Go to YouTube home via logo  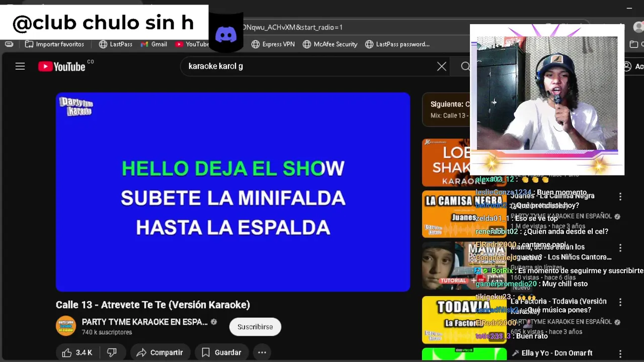(62, 66)
